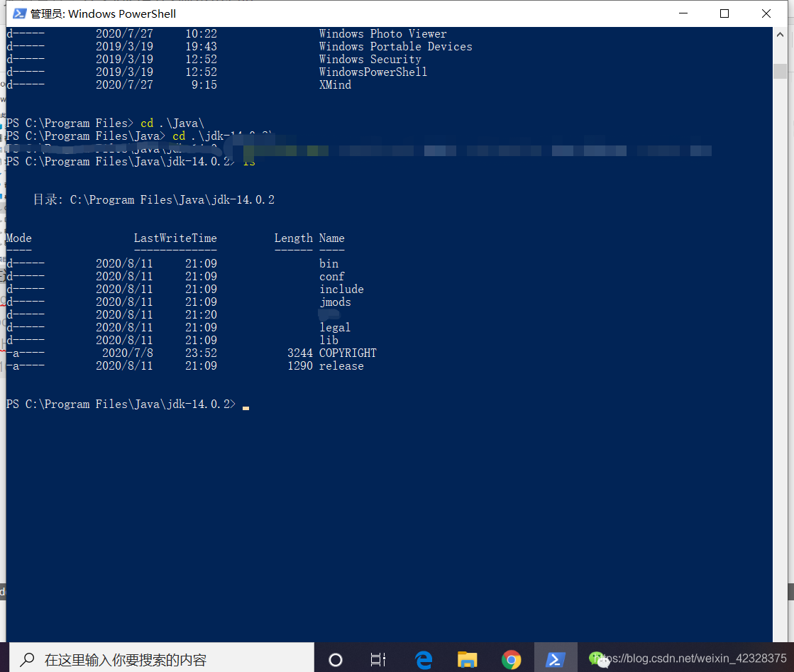Minimize the PowerShell window
The width and height of the screenshot is (794, 672).
[x=683, y=13]
